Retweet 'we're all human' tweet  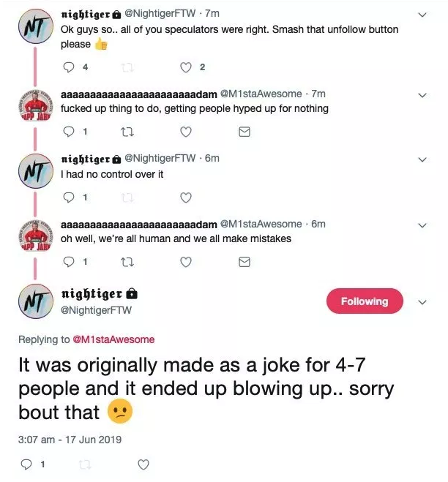(127, 262)
